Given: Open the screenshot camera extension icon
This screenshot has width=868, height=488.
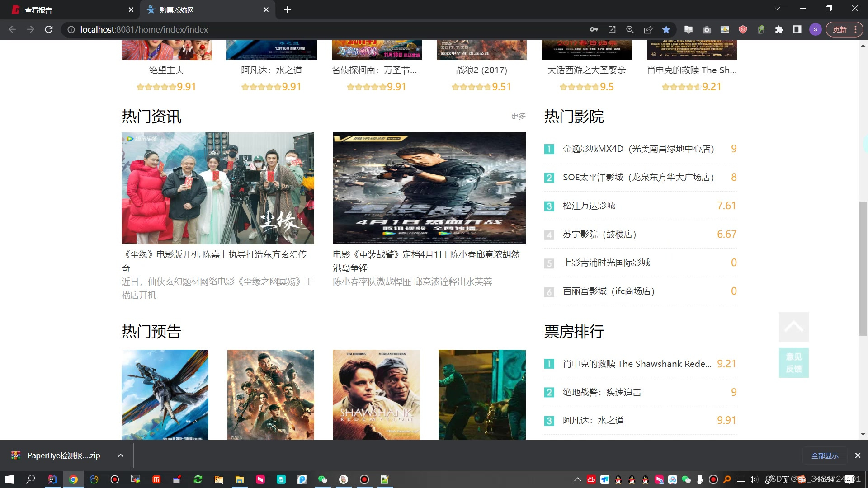Looking at the screenshot, I should (707, 29).
